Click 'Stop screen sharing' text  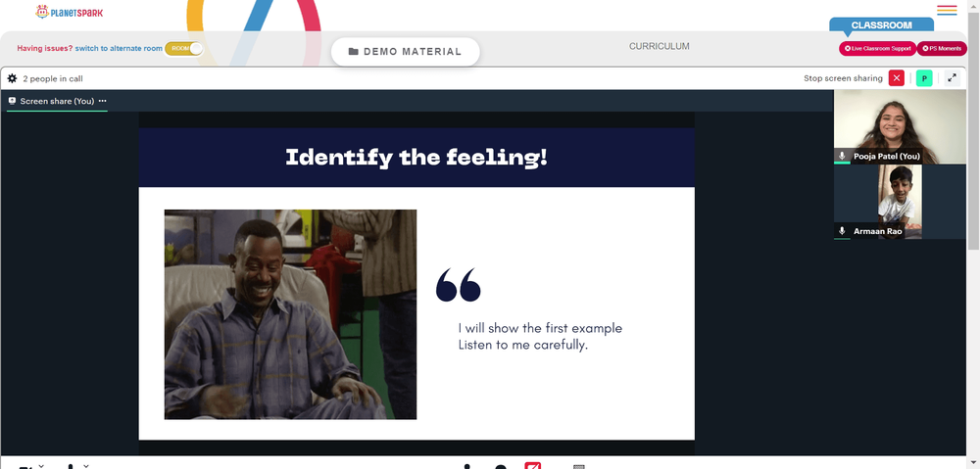(x=843, y=78)
